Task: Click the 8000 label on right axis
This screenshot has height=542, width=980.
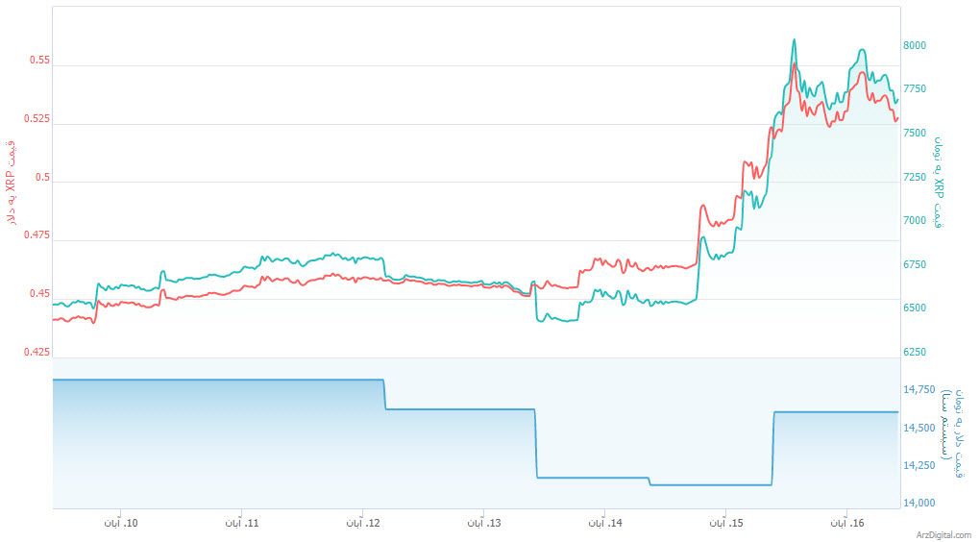Action: tap(915, 45)
